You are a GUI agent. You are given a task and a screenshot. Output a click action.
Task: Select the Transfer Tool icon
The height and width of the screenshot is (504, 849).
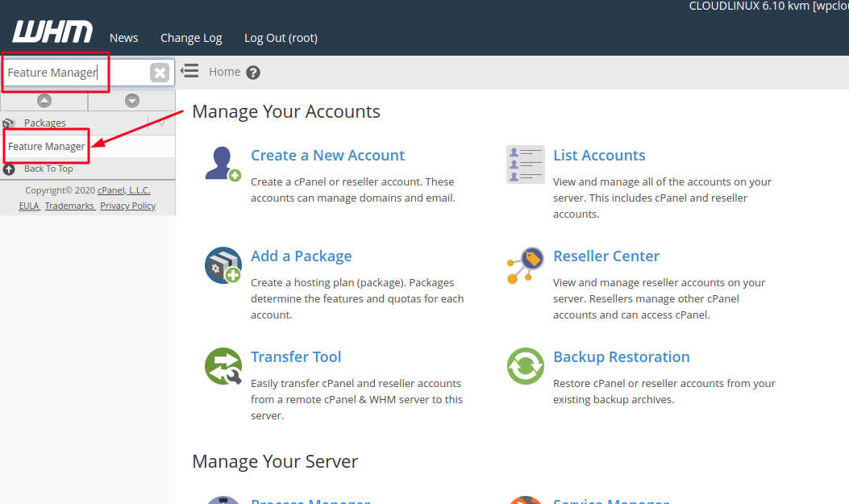click(223, 365)
